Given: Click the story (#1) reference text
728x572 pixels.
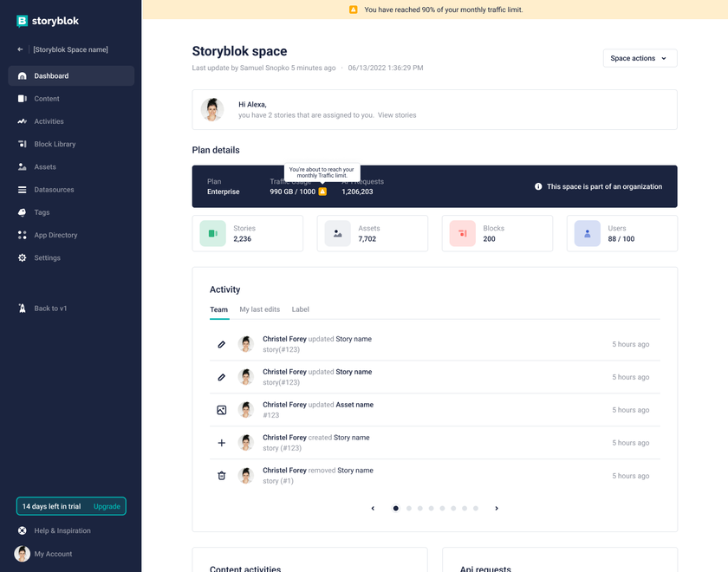Looking at the screenshot, I should pyautogui.click(x=278, y=481).
